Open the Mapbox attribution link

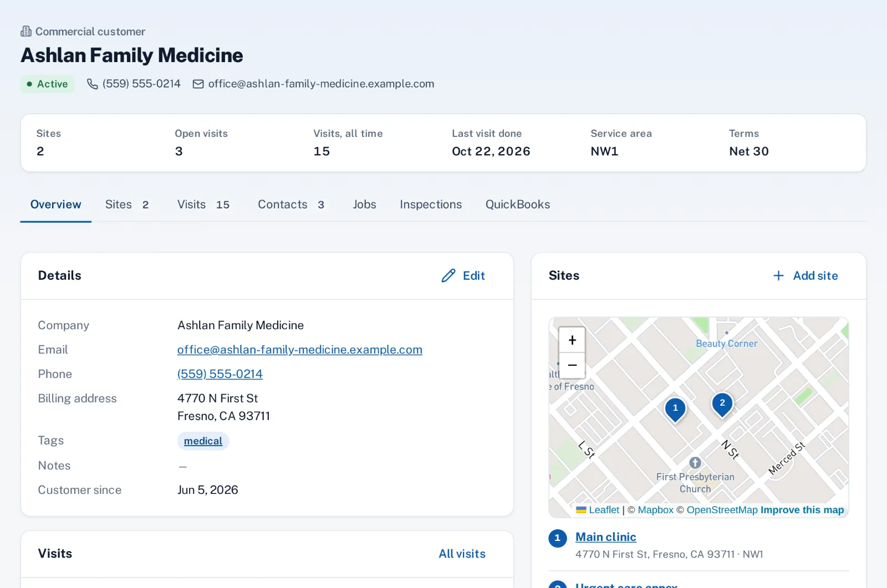pos(655,510)
